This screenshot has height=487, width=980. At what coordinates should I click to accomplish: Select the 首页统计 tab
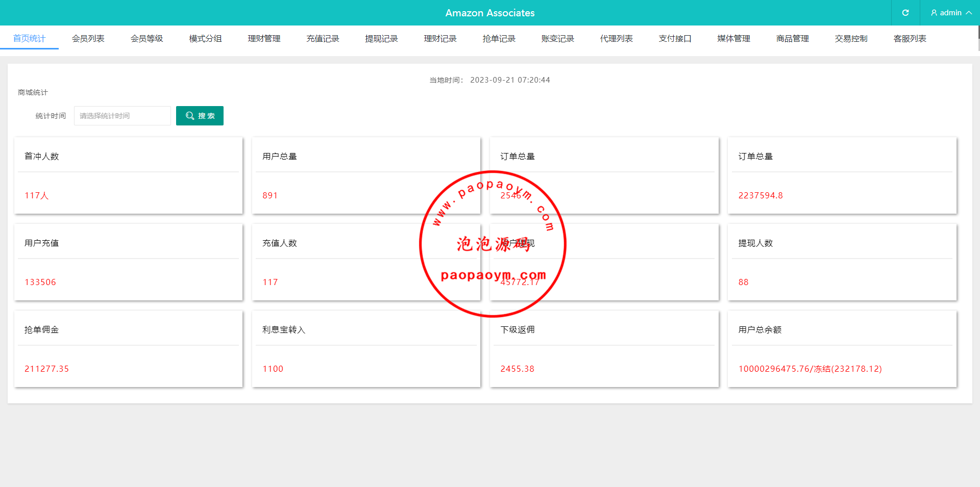click(29, 39)
